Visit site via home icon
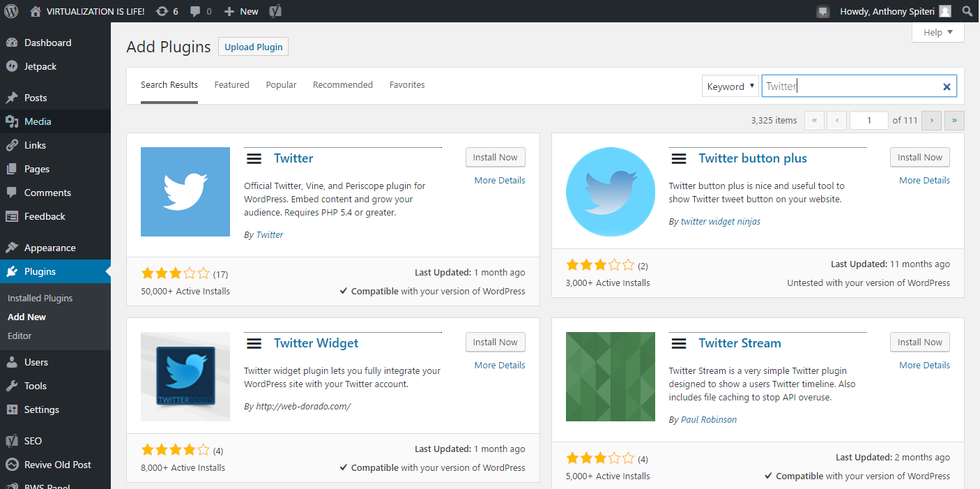 pos(36,11)
